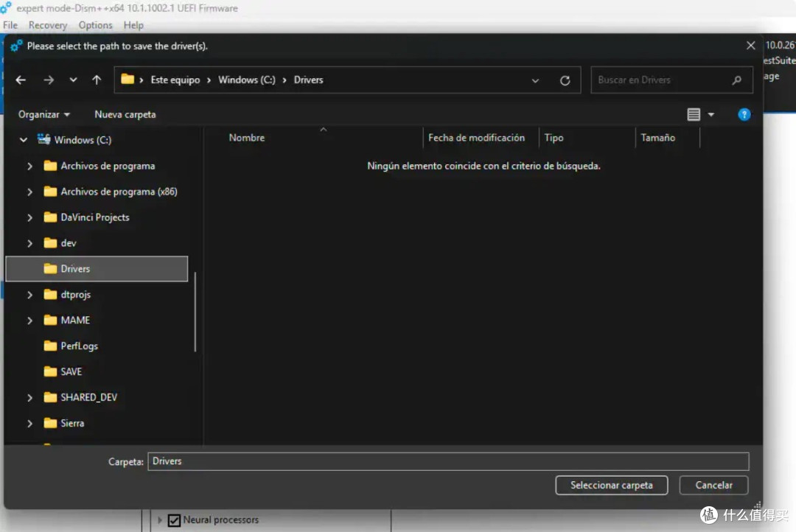Click the Dism++ gear icon in the title bar
The height and width of the screenshot is (532, 796).
click(x=7, y=8)
